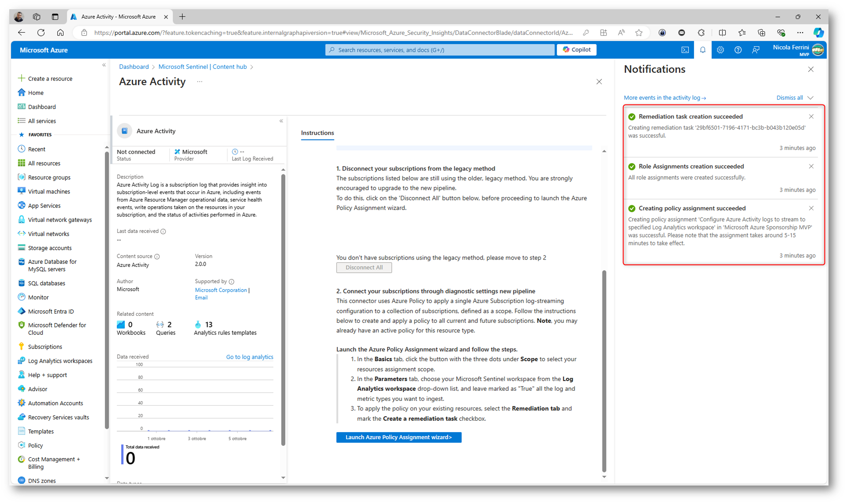Select the Instructions tab
This screenshot has width=847, height=504.
317,133
